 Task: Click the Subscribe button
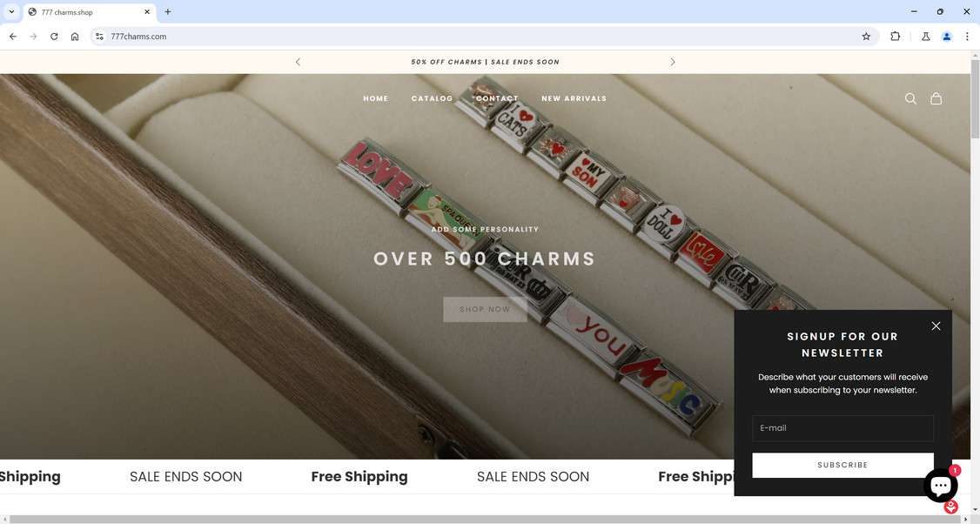(x=842, y=465)
